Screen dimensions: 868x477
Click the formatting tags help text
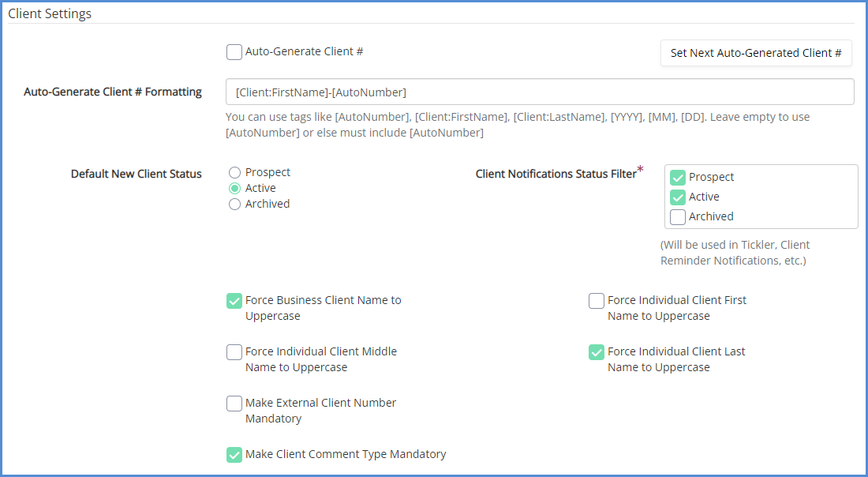[517, 125]
